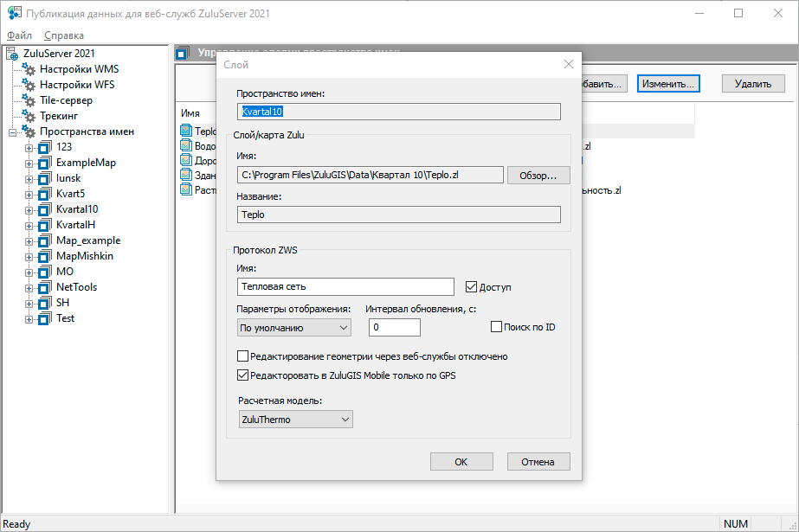Open the Параметры отображения dropdown

point(294,328)
